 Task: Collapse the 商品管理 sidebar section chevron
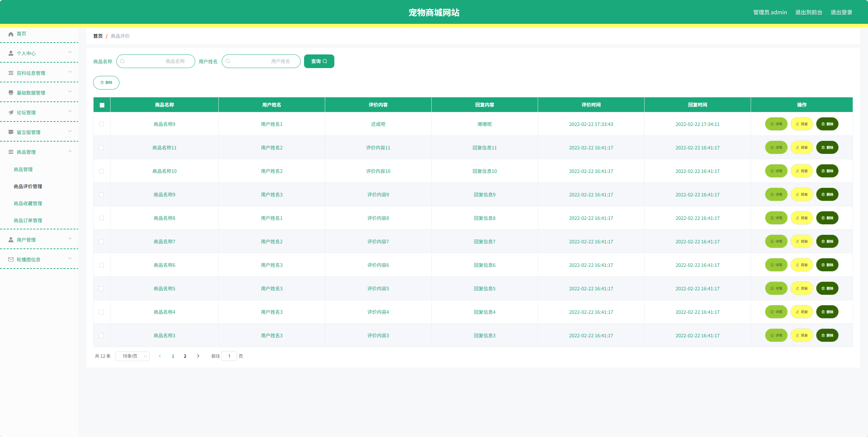(70, 151)
